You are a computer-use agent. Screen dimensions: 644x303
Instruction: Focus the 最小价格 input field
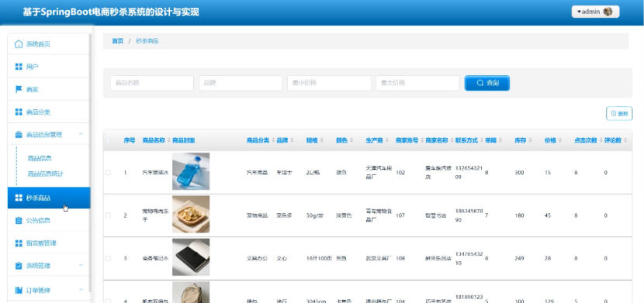(329, 83)
